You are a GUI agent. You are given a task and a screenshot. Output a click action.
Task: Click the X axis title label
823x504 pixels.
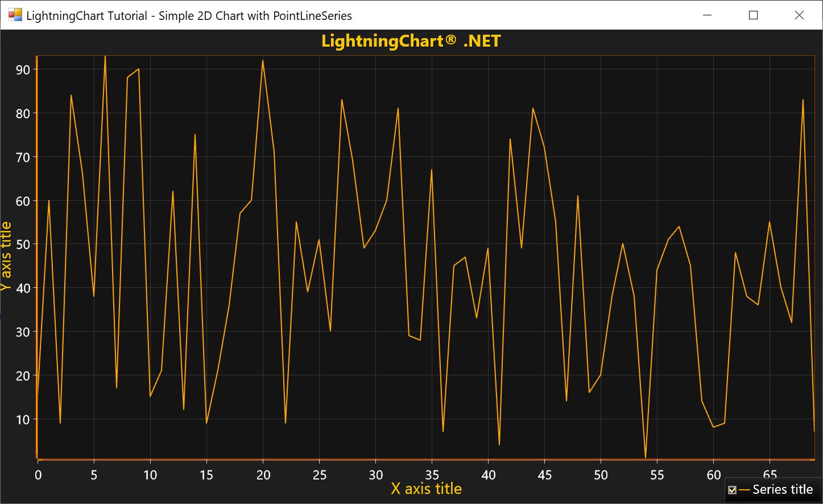[427, 489]
